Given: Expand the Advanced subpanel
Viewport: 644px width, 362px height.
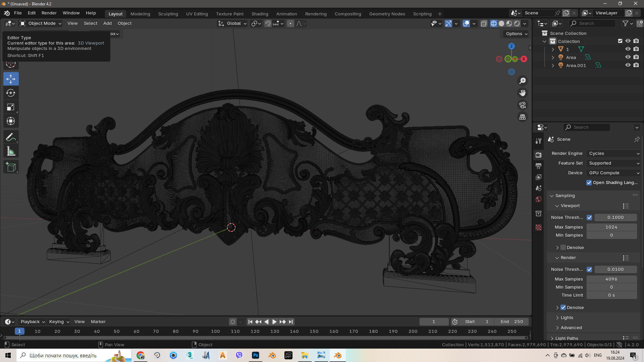Looking at the screenshot, I should (557, 328).
